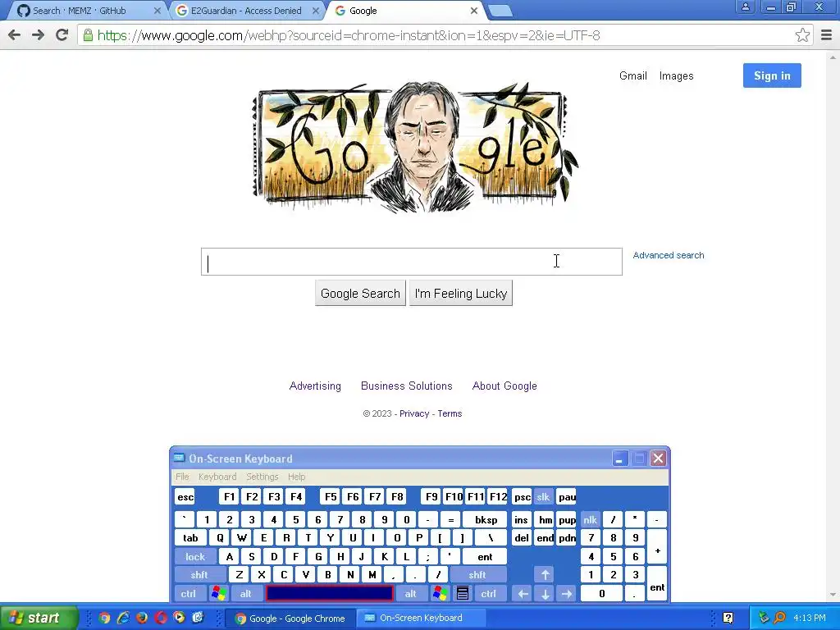The height and width of the screenshot is (630, 840).
Task: Click the I'm Feeling Lucky button
Action: click(x=461, y=293)
